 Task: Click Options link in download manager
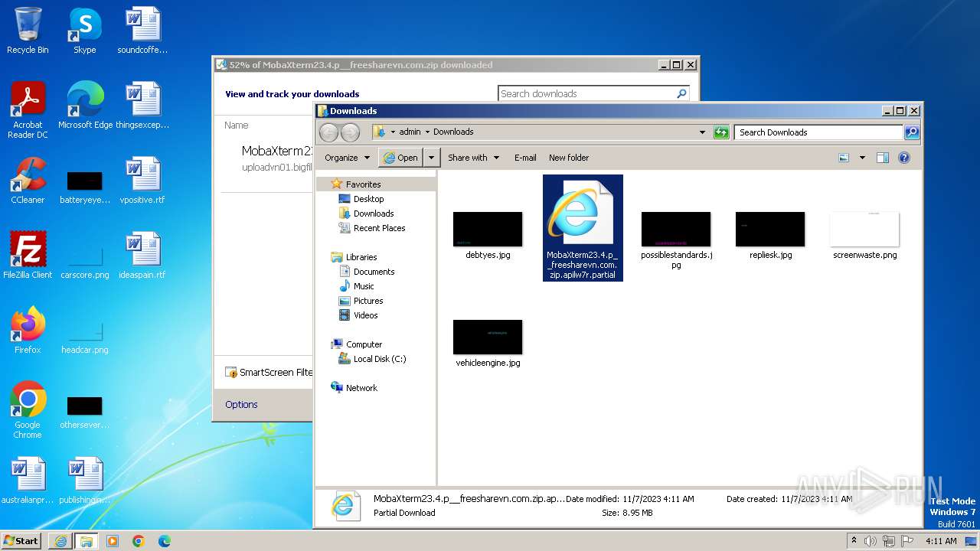point(241,405)
